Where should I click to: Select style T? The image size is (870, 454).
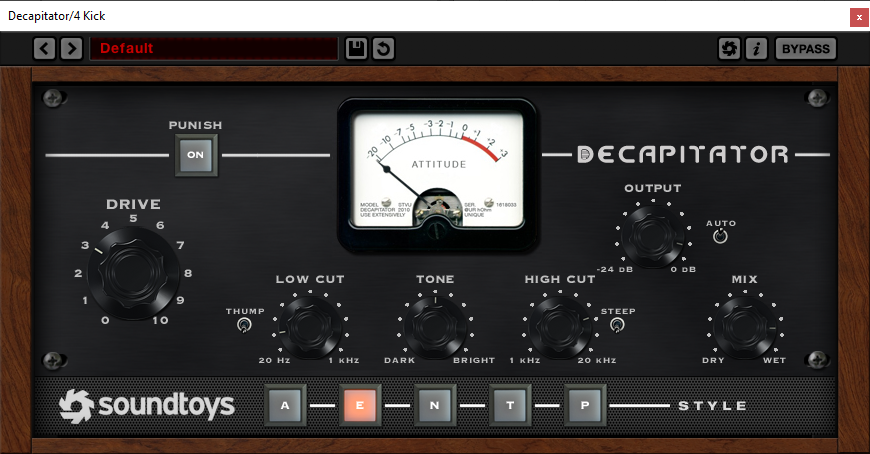(x=510, y=405)
